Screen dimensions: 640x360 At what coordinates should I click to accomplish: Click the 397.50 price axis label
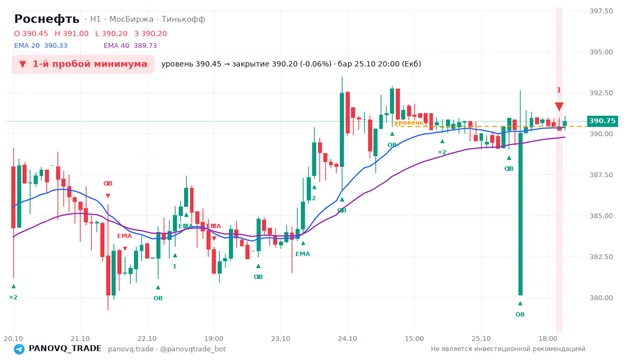(601, 11)
